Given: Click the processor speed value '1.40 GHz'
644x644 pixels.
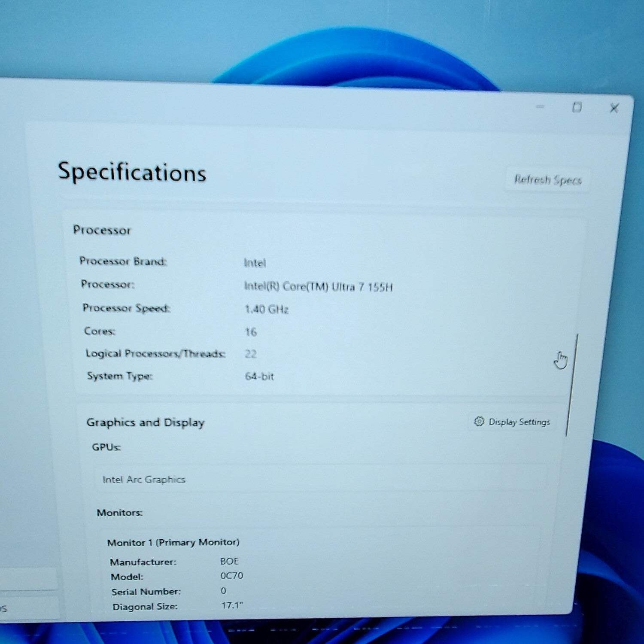Looking at the screenshot, I should pyautogui.click(x=266, y=309).
